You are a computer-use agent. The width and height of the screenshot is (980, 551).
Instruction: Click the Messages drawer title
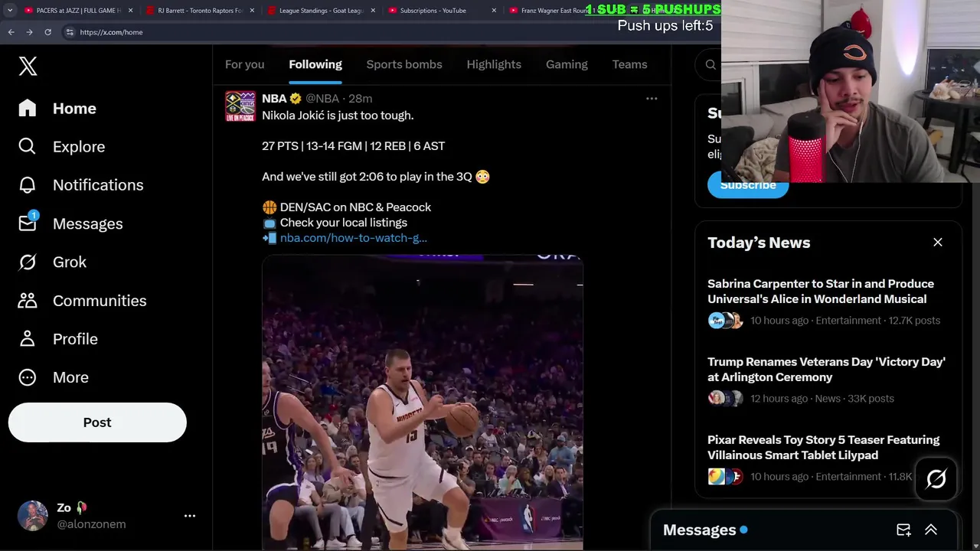[x=699, y=530]
